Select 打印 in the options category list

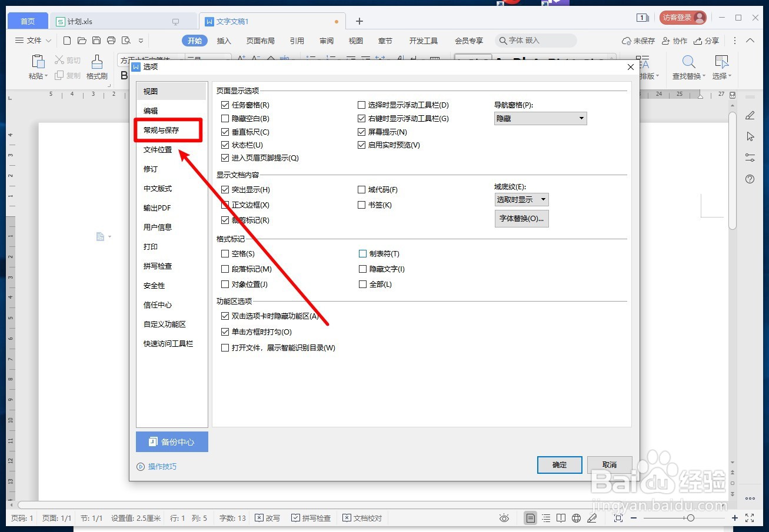point(150,246)
